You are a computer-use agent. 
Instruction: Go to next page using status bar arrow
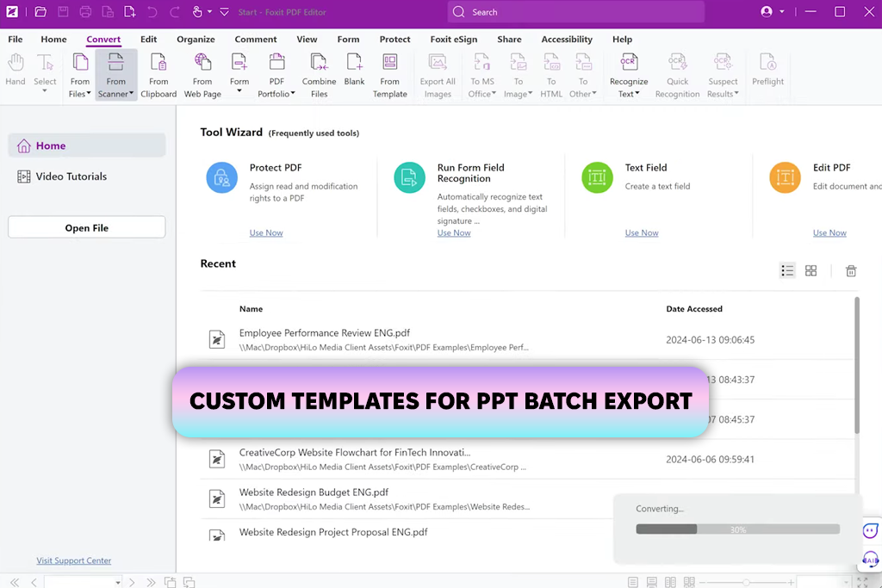click(x=132, y=582)
